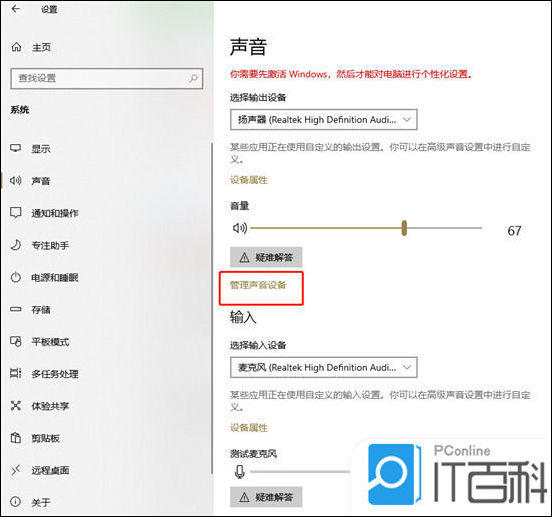Click the 疑难解答 button below volume

(266, 257)
